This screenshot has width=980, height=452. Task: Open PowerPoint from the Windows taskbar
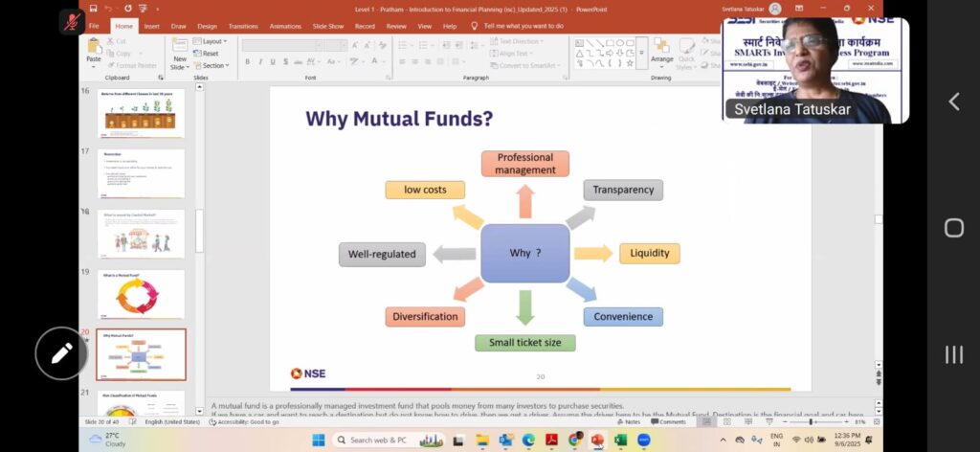[597, 440]
